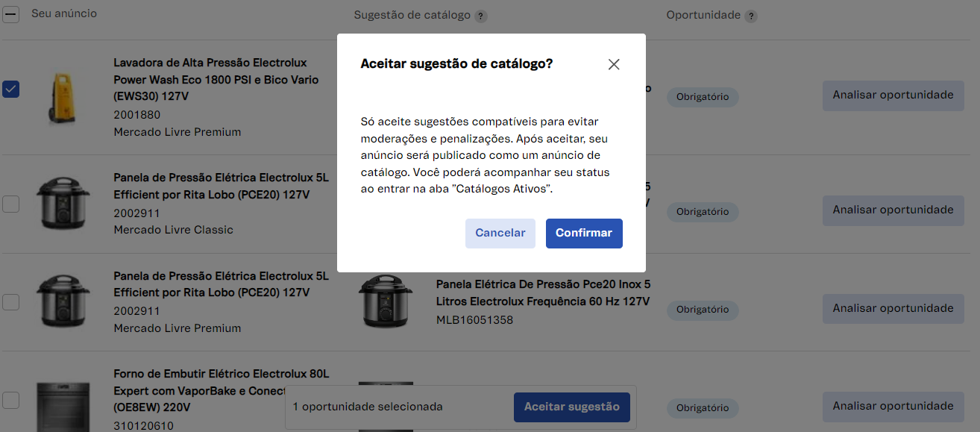
Task: Dismiss the dialog using the X icon
Action: pos(613,64)
